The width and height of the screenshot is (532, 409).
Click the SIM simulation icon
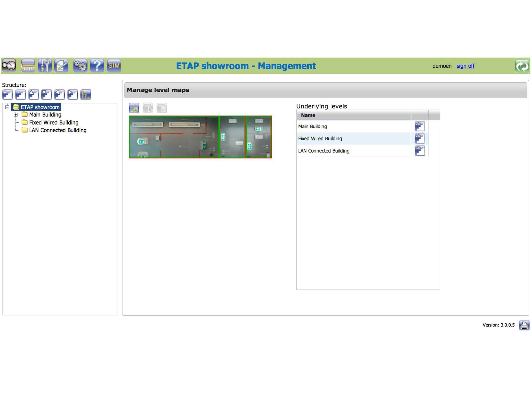pos(114,65)
